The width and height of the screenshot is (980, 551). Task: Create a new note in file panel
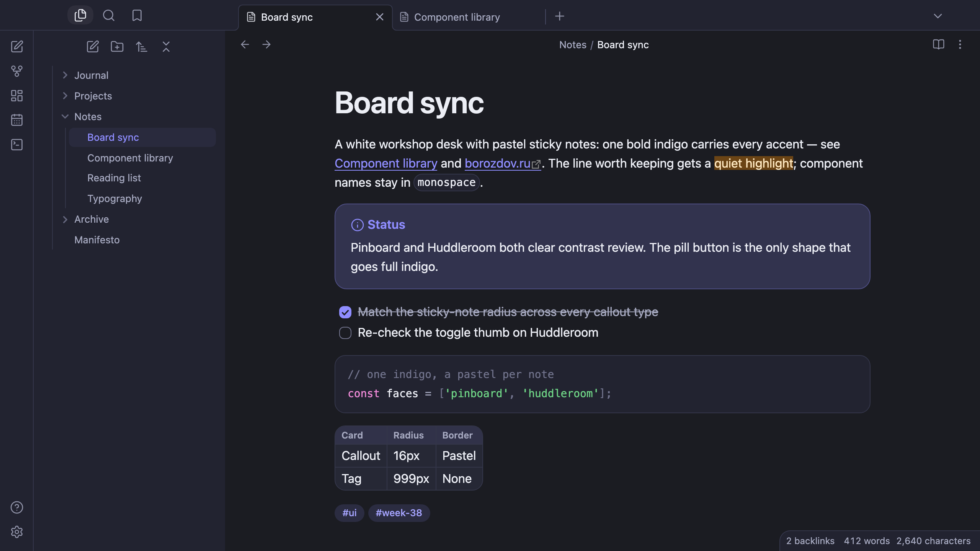coord(93,47)
